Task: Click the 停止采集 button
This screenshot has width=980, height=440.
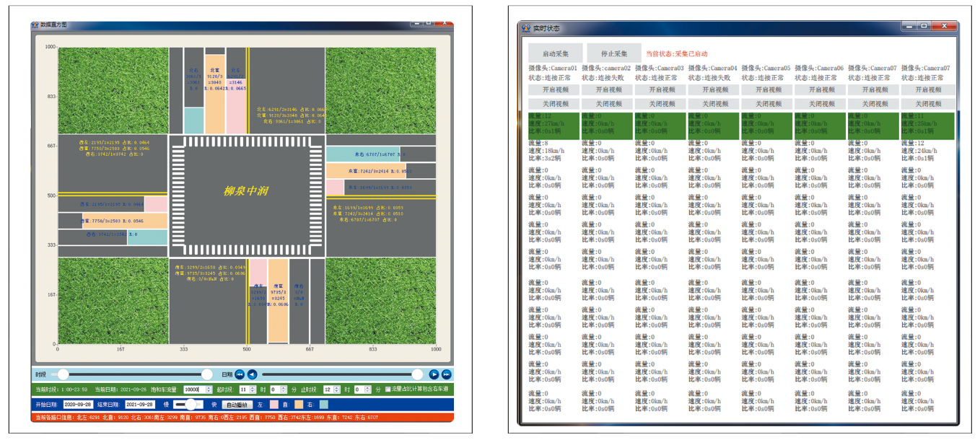Action: [613, 53]
